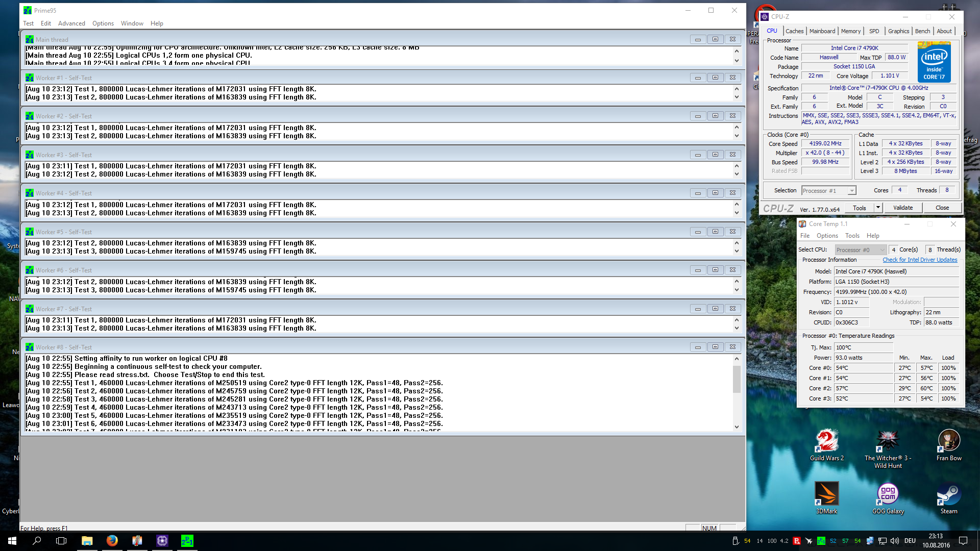This screenshot has height=551, width=980.
Task: Open the Advanced menu in Prime95
Action: coord(71,23)
